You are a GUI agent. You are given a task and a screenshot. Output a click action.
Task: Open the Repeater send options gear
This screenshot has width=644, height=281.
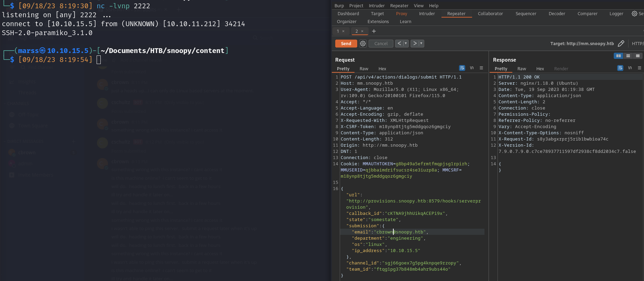click(x=363, y=44)
